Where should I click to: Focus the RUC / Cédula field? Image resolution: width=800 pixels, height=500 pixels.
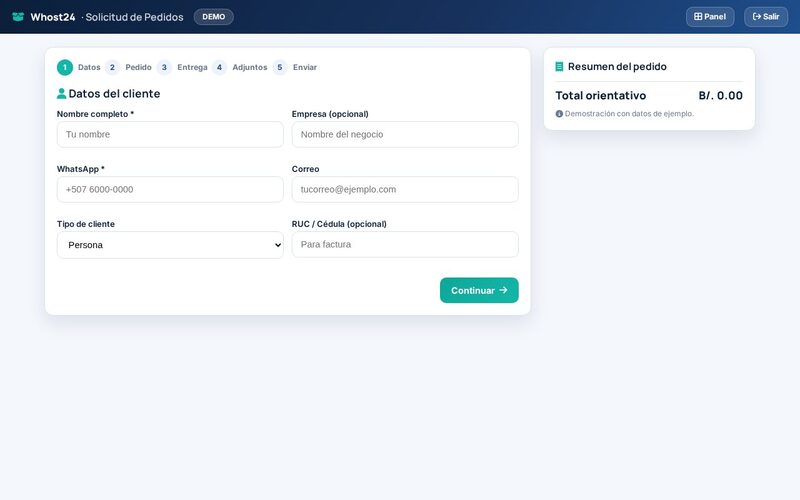[405, 244]
